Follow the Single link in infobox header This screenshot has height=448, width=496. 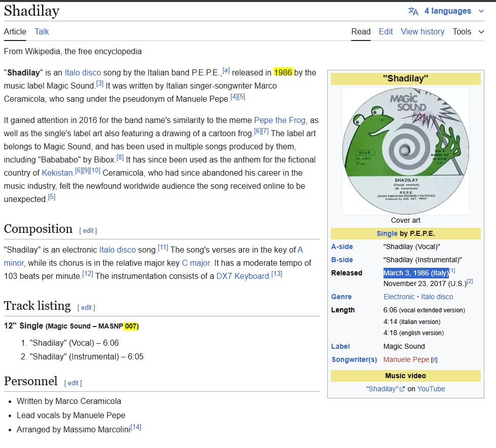point(387,234)
